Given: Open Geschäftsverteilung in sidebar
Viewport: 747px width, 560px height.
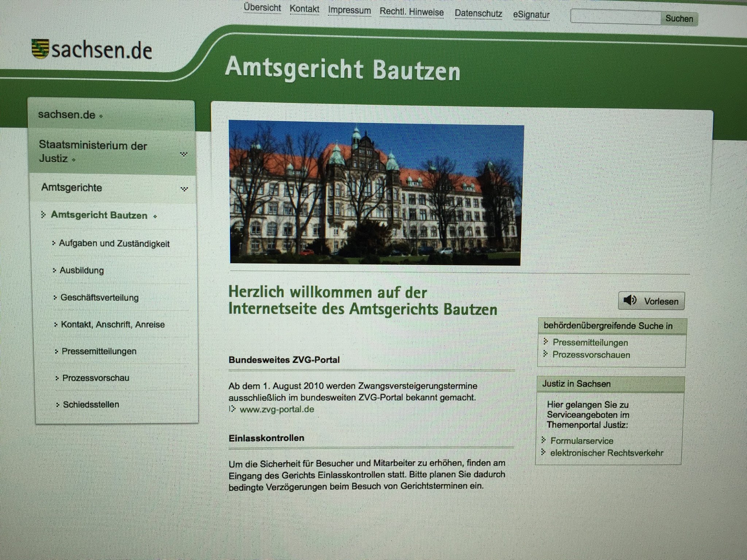Looking at the screenshot, I should 99,297.
